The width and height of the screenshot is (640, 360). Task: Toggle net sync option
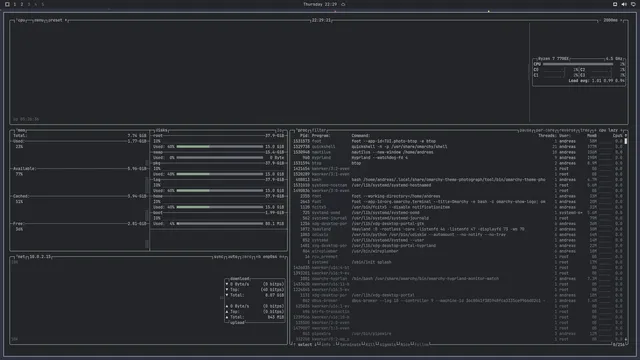tap(218, 257)
